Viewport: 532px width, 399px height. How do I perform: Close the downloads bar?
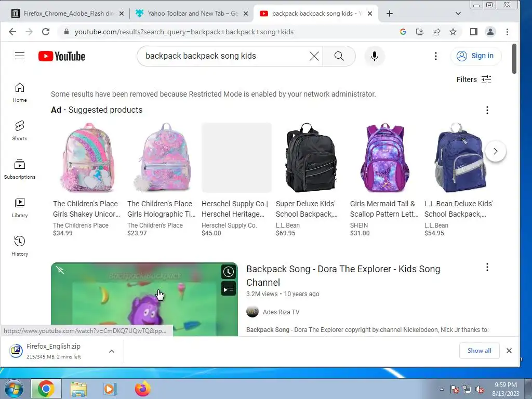point(509,351)
